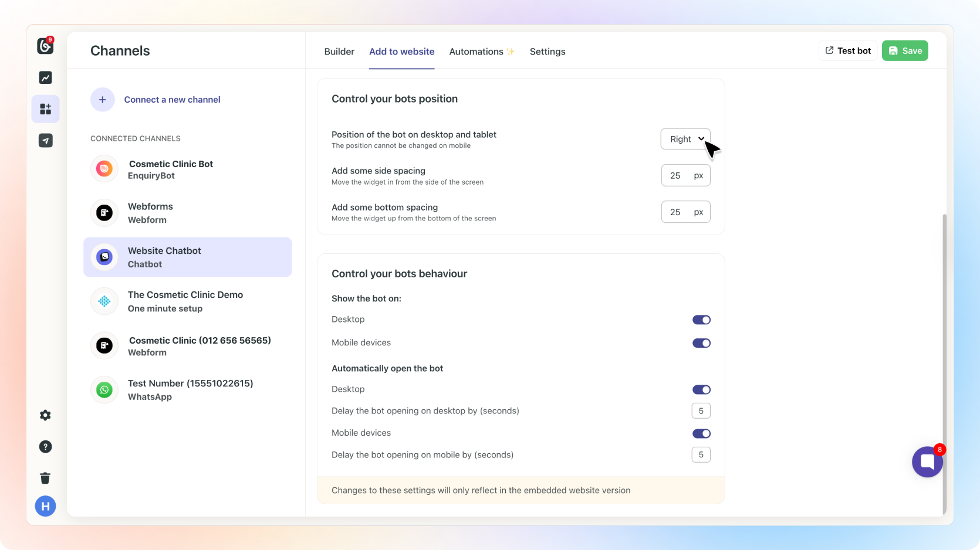Click the bottom spacing px input field
Screen dimensions: 980x550
point(685,212)
